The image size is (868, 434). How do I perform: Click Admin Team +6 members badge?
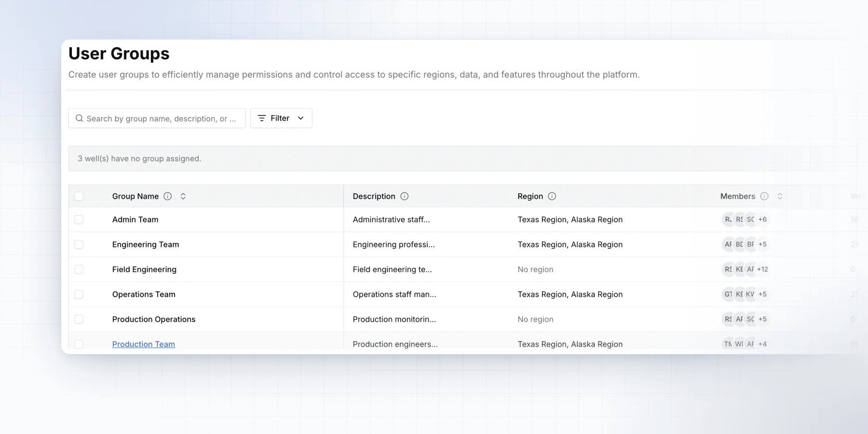point(762,219)
